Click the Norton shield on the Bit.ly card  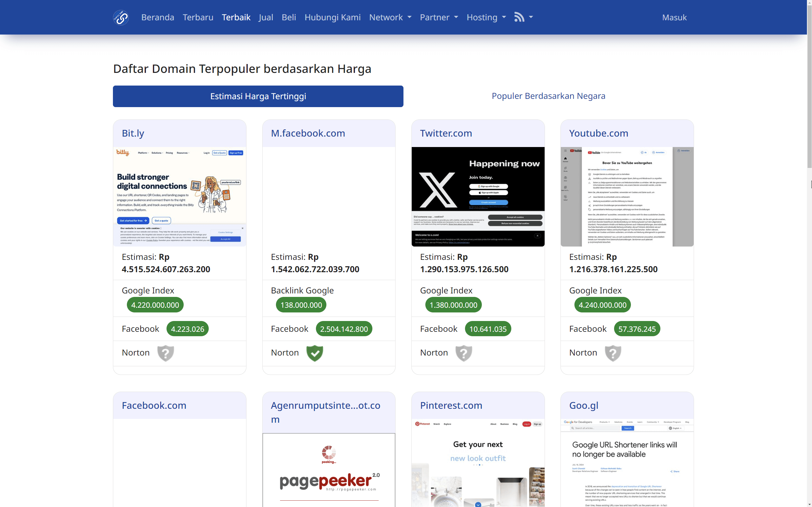pos(166,353)
